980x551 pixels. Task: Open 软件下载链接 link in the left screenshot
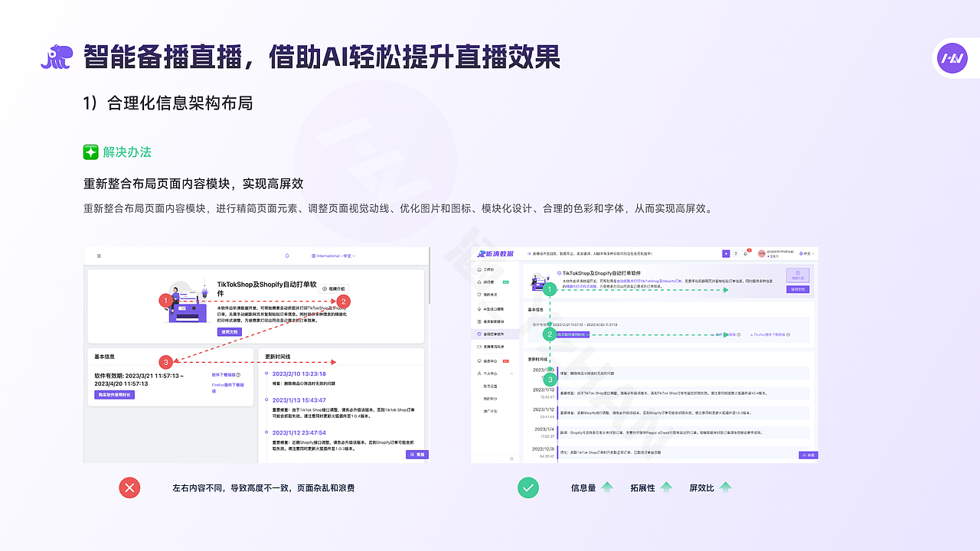[x=224, y=375]
